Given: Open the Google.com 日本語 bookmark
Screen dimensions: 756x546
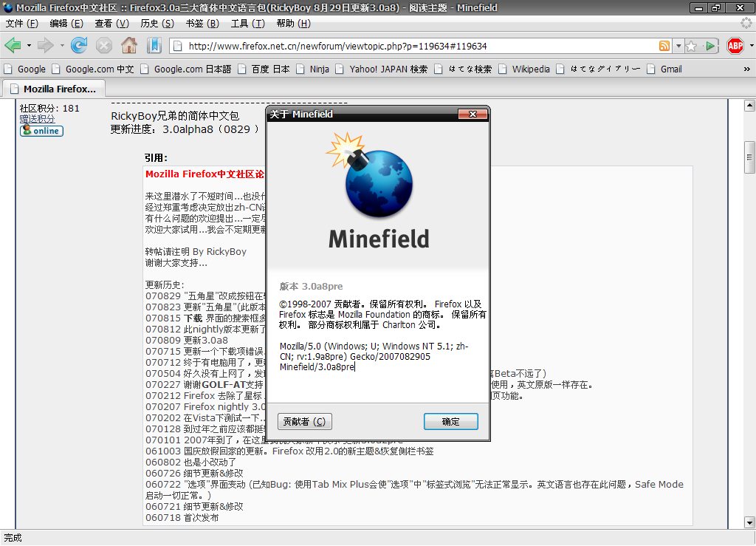Looking at the screenshot, I should [x=187, y=69].
